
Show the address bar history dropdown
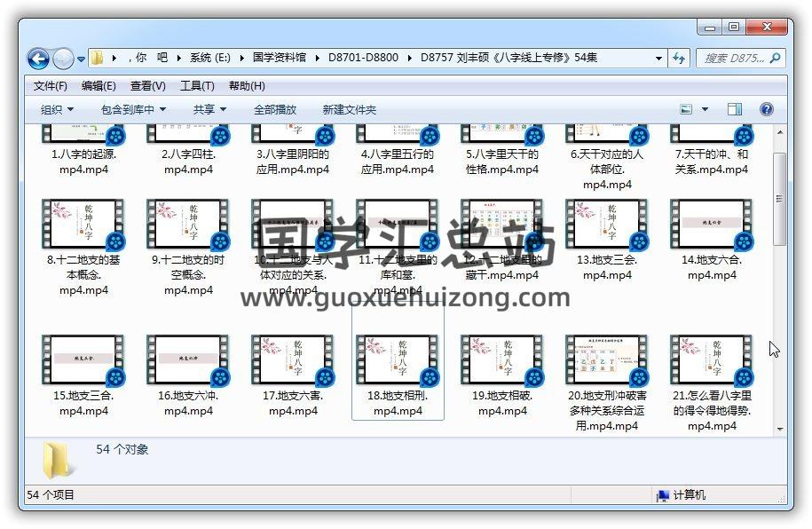(658, 58)
